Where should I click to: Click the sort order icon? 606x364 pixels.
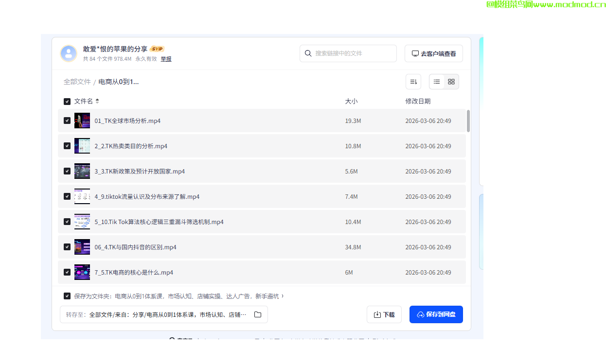pyautogui.click(x=413, y=82)
